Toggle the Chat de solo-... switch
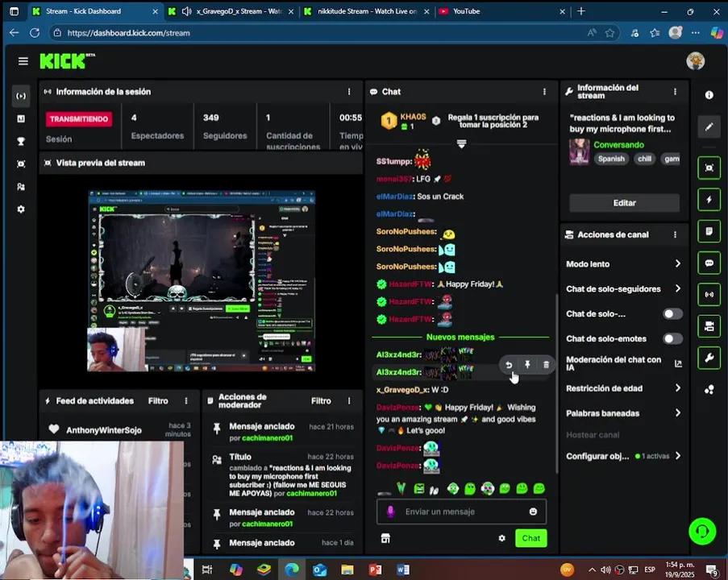 (672, 314)
